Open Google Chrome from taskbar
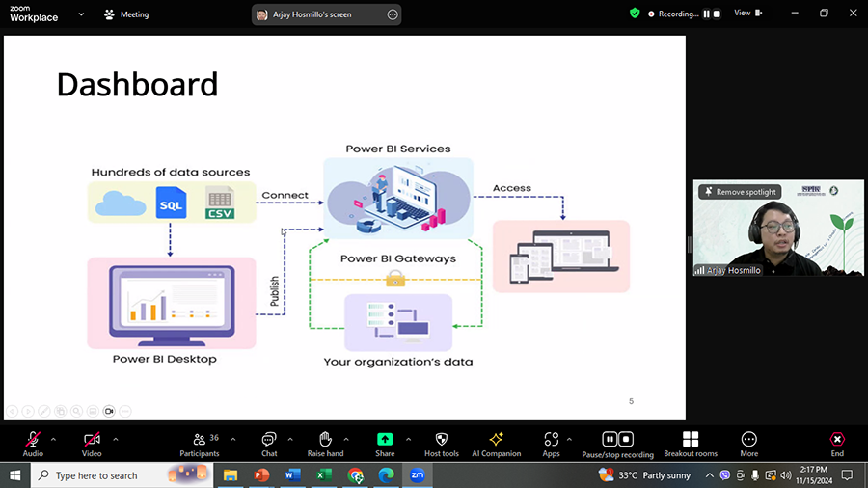The height and width of the screenshot is (488, 868). point(355,475)
